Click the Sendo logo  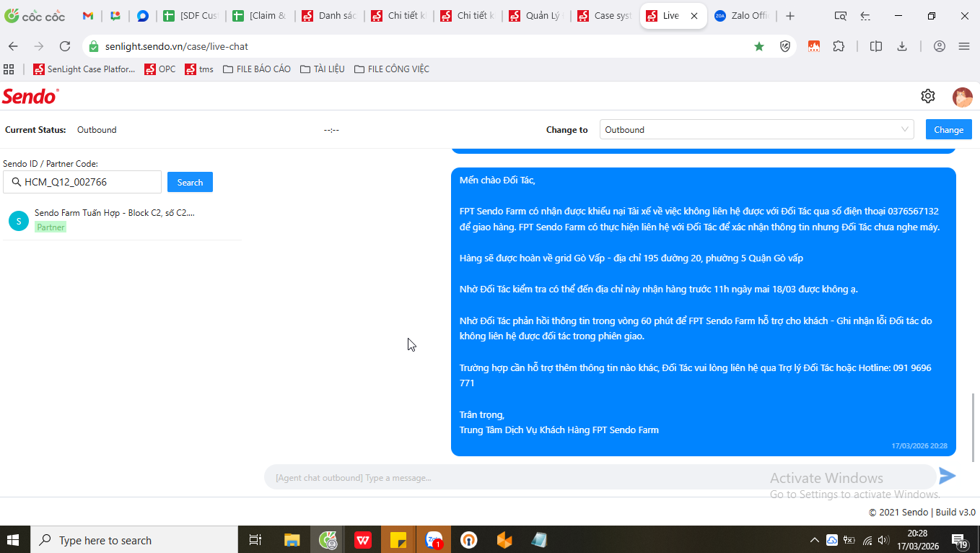[x=30, y=96]
